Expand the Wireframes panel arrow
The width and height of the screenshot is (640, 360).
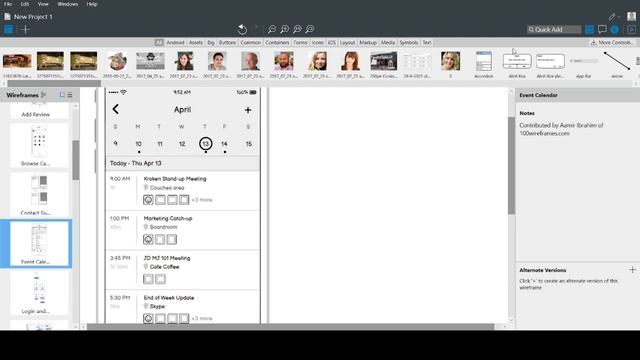pyautogui.click(x=44, y=95)
